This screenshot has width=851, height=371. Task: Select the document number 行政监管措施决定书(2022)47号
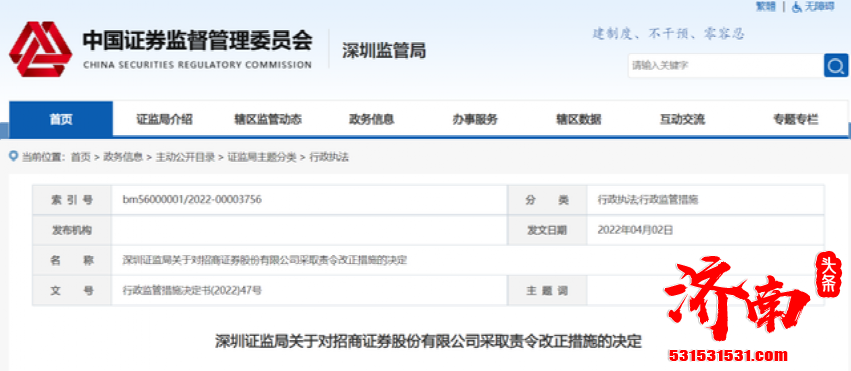coord(192,290)
